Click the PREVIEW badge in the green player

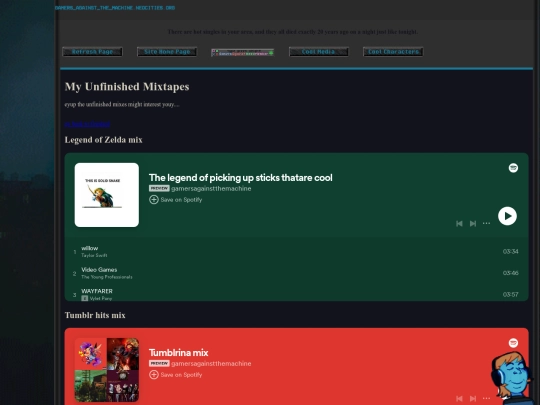click(159, 188)
